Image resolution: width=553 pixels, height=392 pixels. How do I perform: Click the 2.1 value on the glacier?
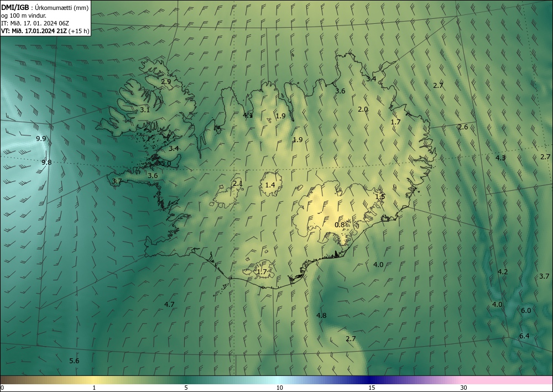pos(238,184)
